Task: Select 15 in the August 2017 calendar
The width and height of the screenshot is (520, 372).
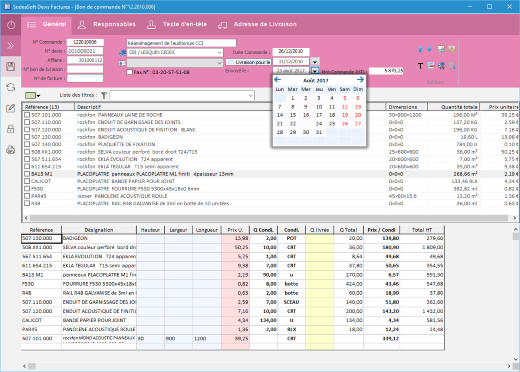Action: click(x=293, y=115)
